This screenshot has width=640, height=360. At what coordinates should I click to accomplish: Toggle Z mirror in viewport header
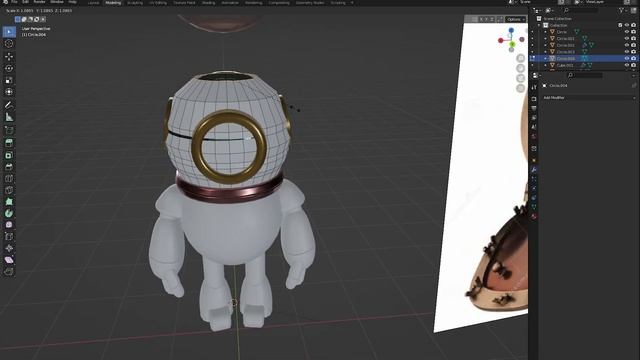(x=492, y=19)
